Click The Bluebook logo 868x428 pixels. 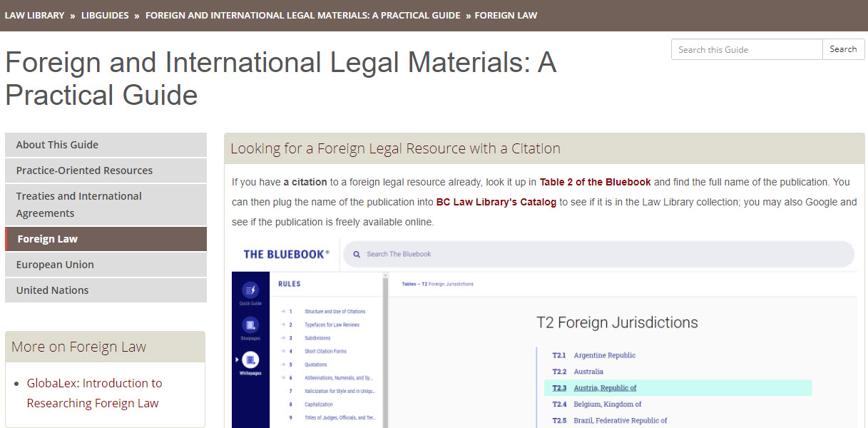coord(287,254)
